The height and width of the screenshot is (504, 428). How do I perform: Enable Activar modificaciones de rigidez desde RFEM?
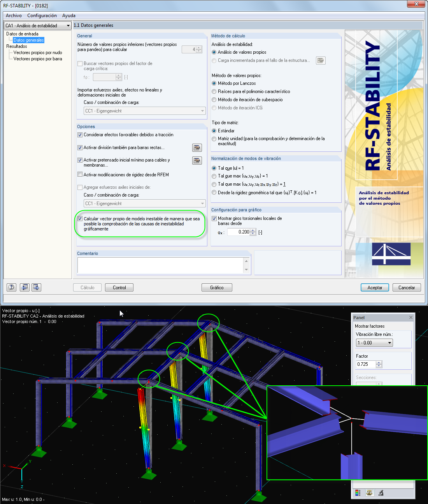click(80, 174)
